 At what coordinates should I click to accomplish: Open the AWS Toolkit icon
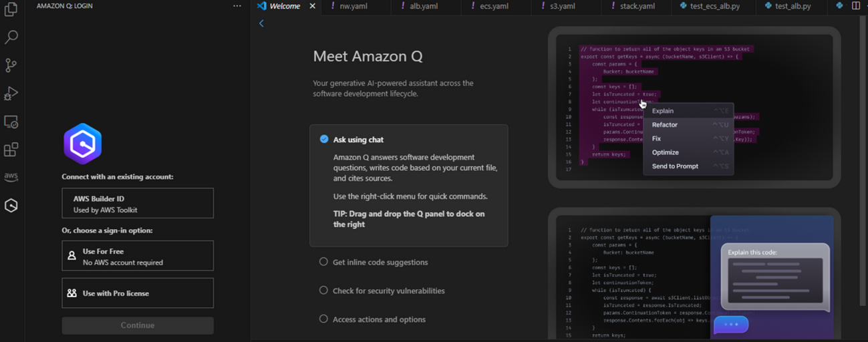tap(11, 177)
